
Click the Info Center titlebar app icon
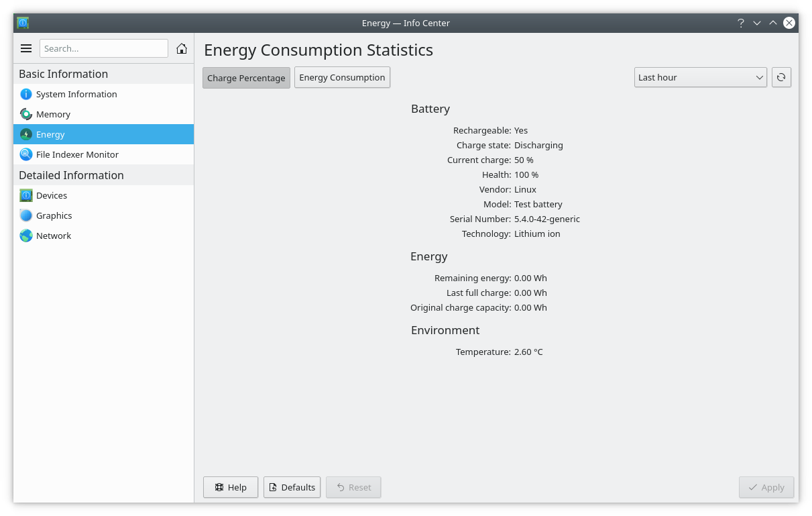click(x=23, y=23)
